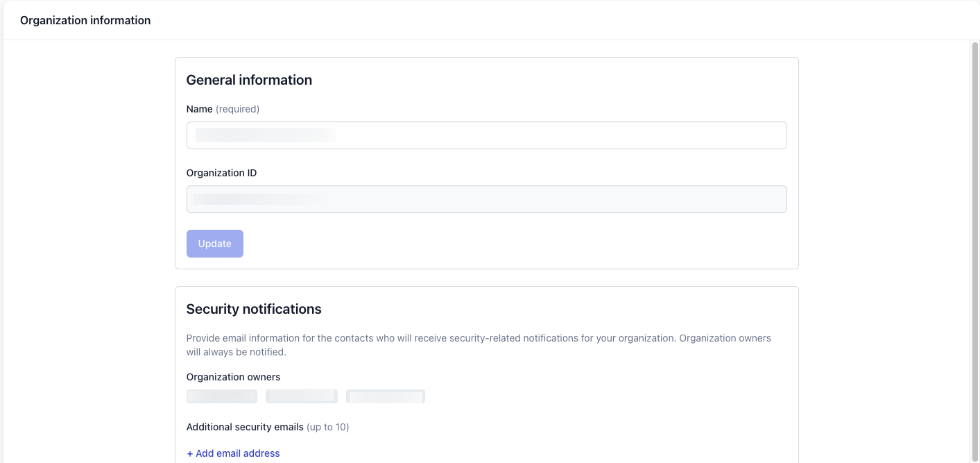Click the read-only Organization ID field

(x=486, y=199)
